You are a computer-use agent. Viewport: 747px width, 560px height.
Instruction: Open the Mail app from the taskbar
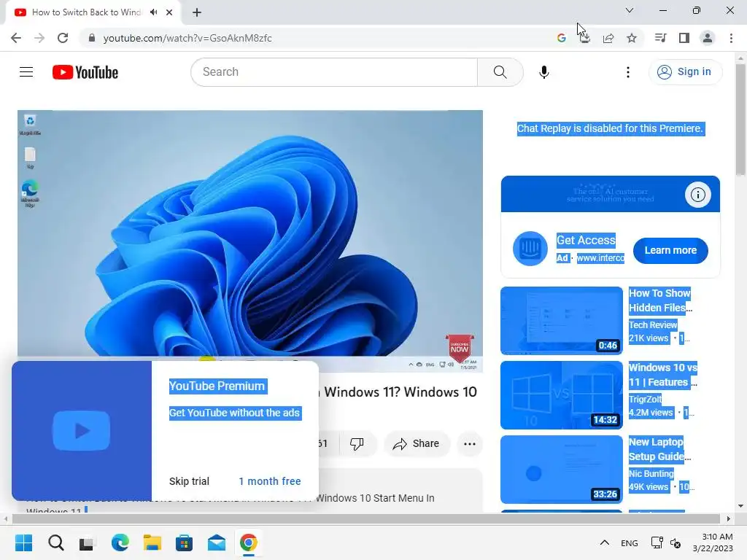click(x=217, y=542)
